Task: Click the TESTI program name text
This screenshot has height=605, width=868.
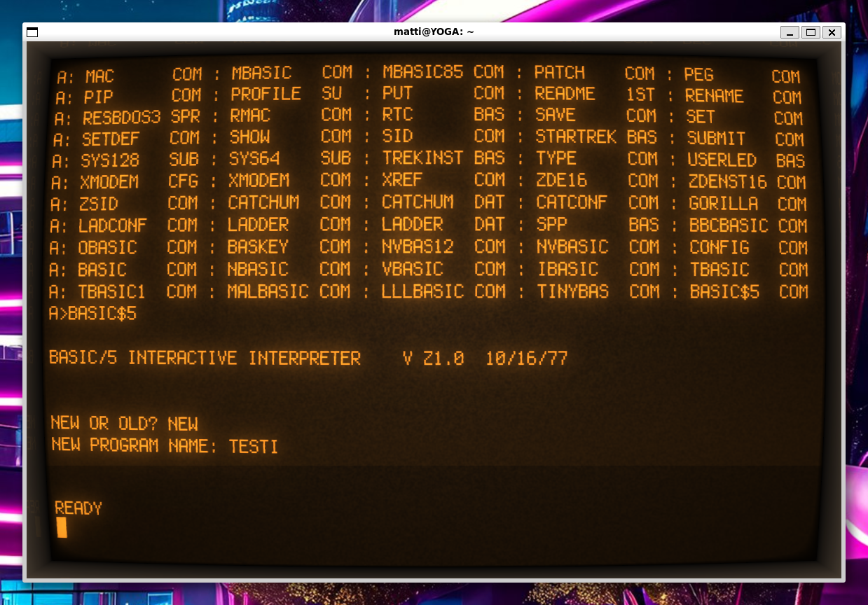Action: click(253, 446)
